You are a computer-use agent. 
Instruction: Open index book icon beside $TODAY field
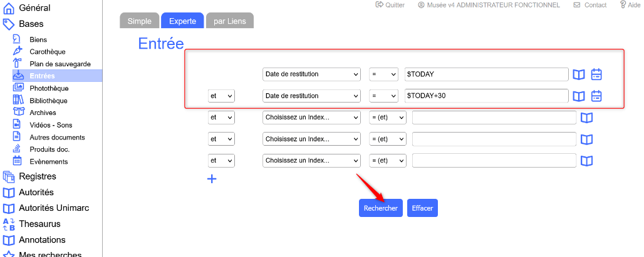point(579,74)
